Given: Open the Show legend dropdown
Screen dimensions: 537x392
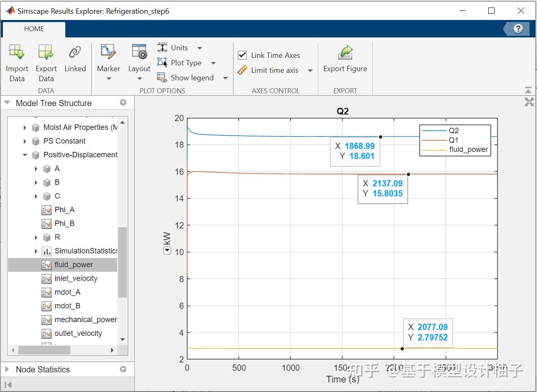Looking at the screenshot, I should 225,78.
